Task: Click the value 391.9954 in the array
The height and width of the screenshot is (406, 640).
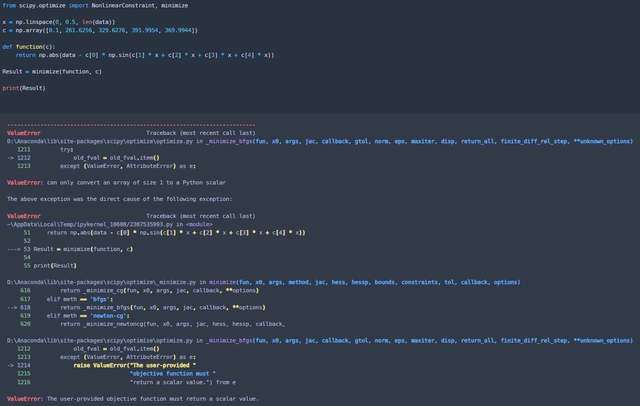Action: coord(145,30)
